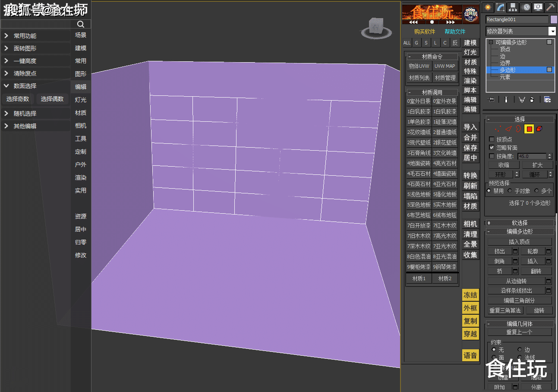Click the 选择奇数 button
Viewport: 558px width, 392px height.
tap(18, 99)
